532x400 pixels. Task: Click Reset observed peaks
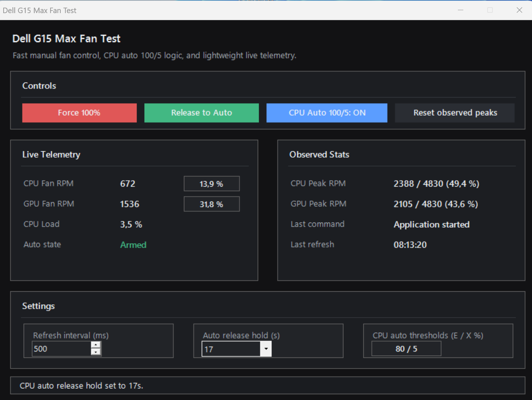click(455, 113)
